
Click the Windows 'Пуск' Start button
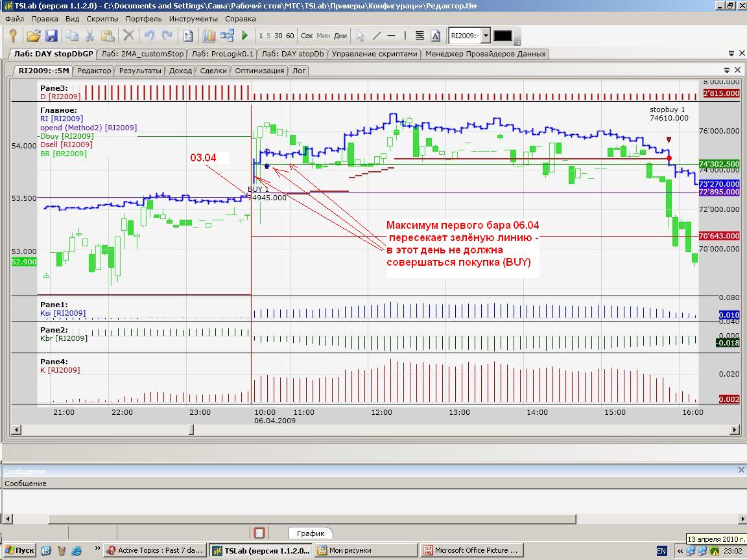(x=19, y=550)
